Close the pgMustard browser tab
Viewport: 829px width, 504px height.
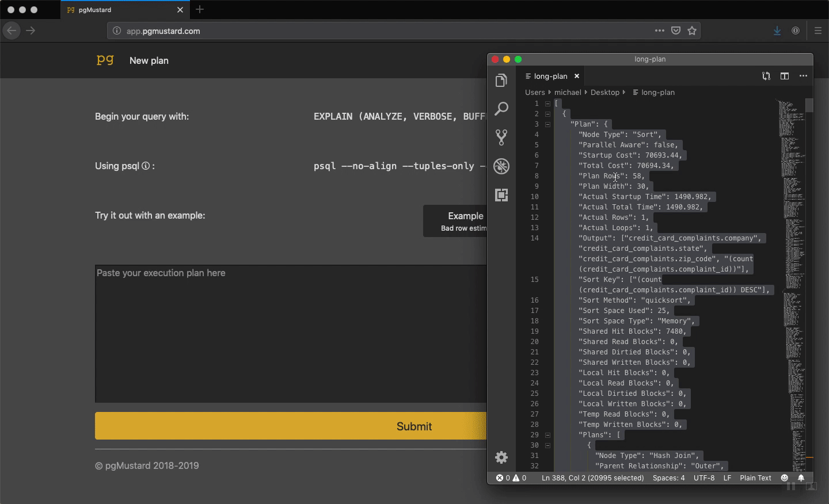[x=180, y=10]
